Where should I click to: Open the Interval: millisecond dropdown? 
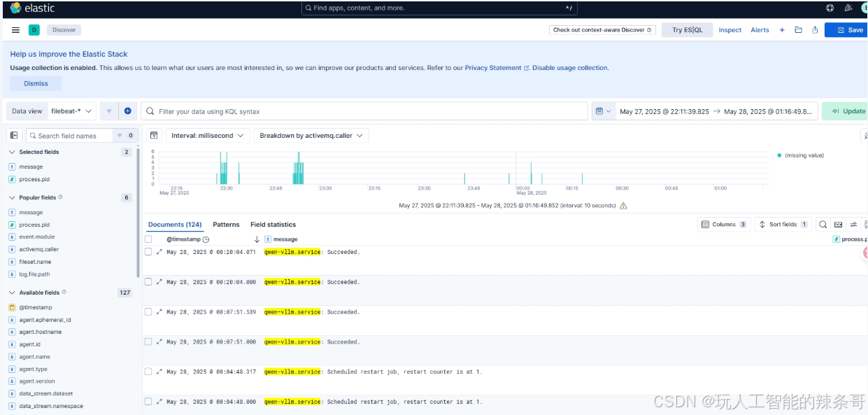[207, 136]
